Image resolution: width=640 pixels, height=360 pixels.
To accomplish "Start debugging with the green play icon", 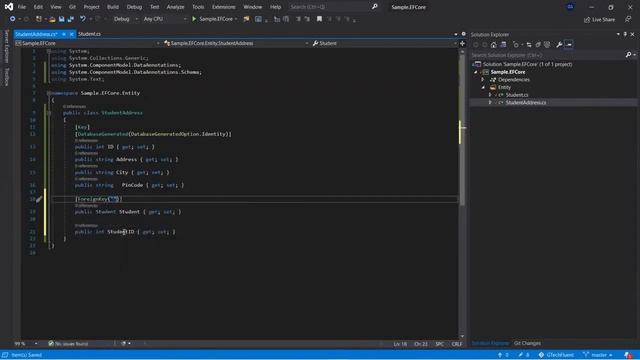I will (194, 19).
